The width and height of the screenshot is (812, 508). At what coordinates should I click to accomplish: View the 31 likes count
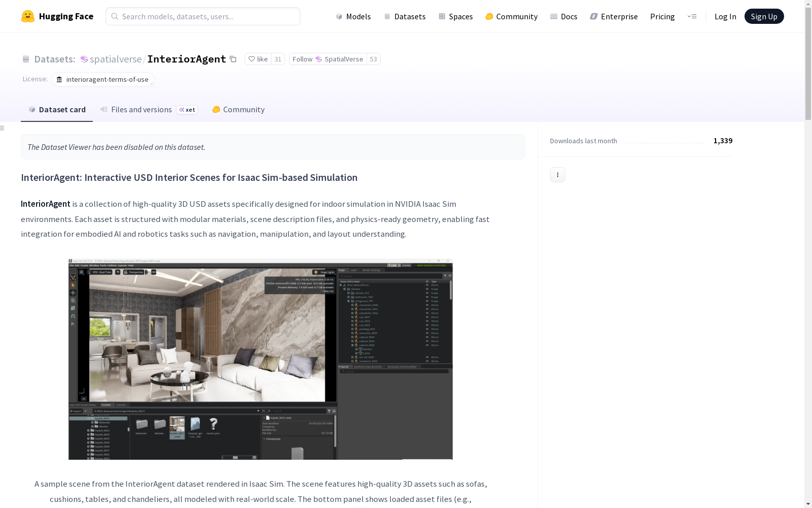(278, 59)
